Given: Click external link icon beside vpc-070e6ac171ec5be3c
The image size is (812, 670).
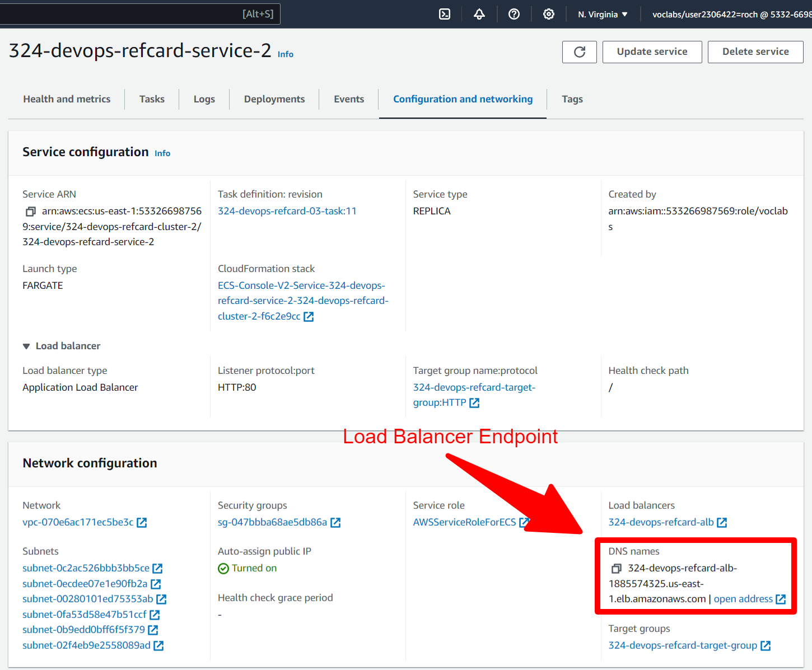Looking at the screenshot, I should [142, 523].
